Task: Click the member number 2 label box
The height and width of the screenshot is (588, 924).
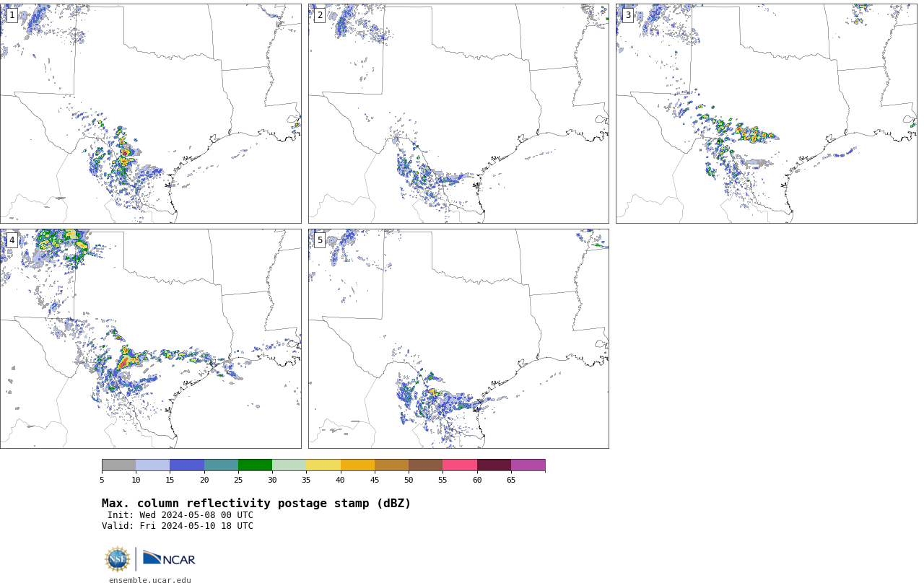Action: (x=320, y=15)
